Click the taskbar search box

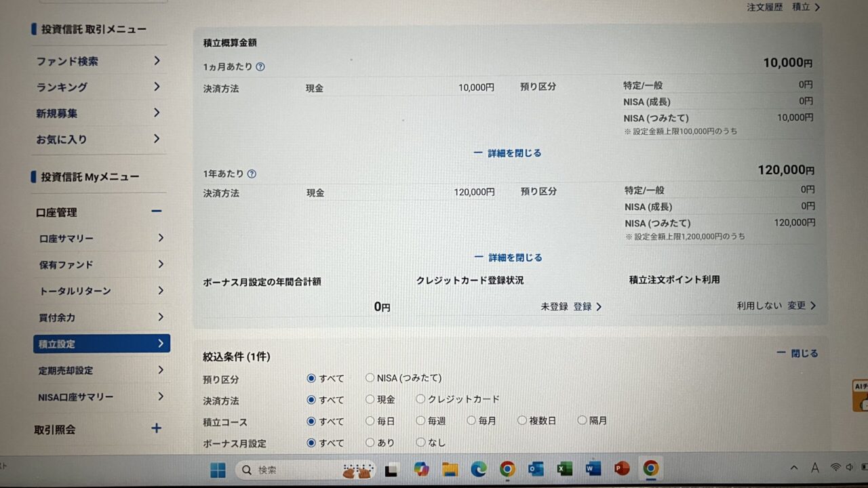click(x=292, y=470)
